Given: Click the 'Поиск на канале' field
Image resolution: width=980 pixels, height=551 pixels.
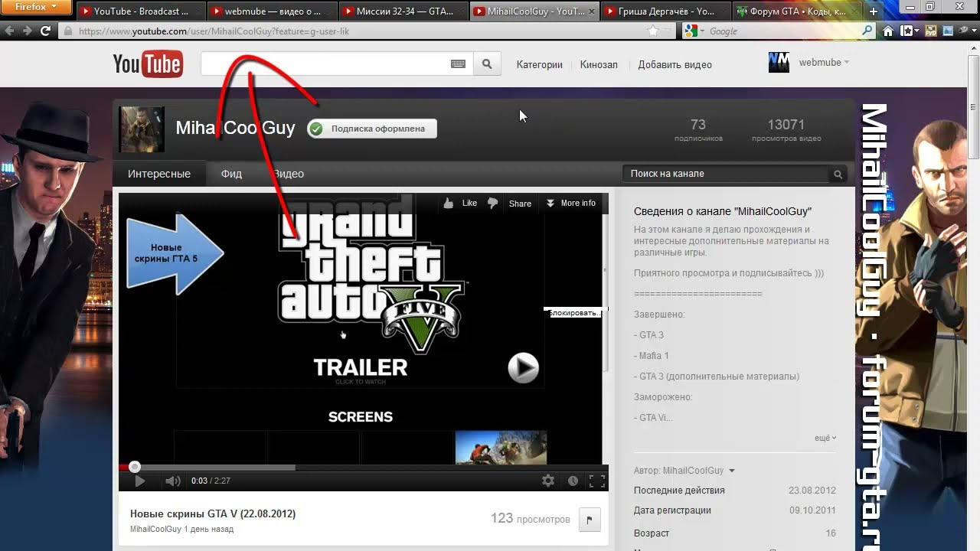Looking at the screenshot, I should 726,174.
